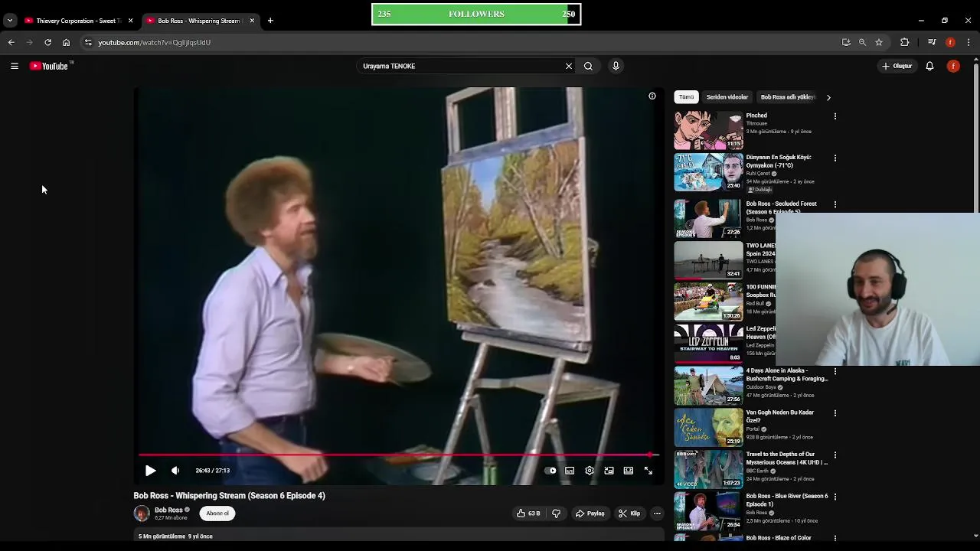Viewport: 980px width, 551px height.
Task: Bookmark this page with the star
Action: [879, 43]
